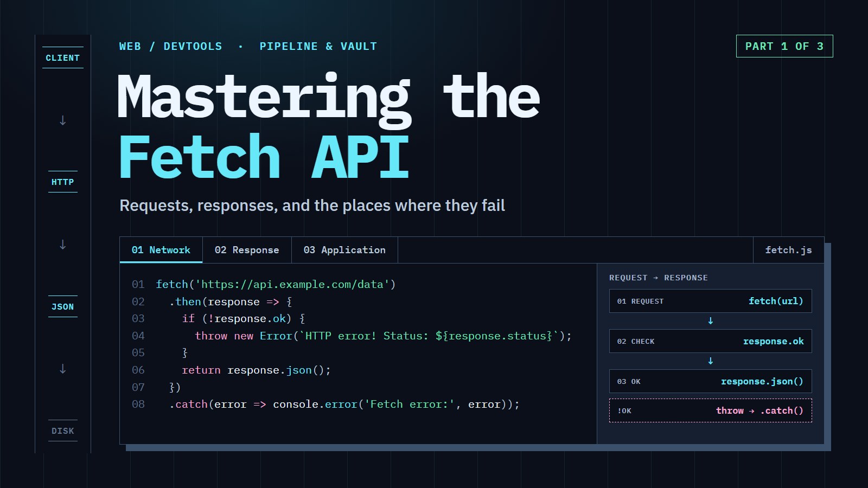Click the arrow below the 02 CHECK card
Viewport: 868px width, 488px height.
coord(711,361)
